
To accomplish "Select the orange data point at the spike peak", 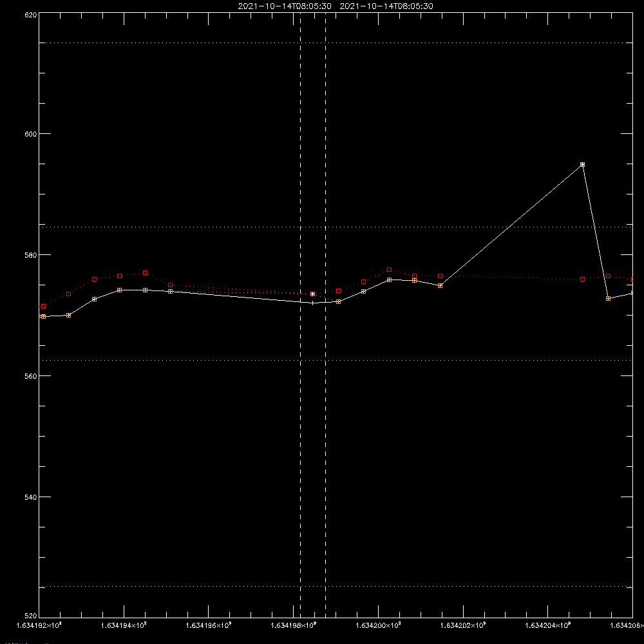I will click(x=582, y=165).
